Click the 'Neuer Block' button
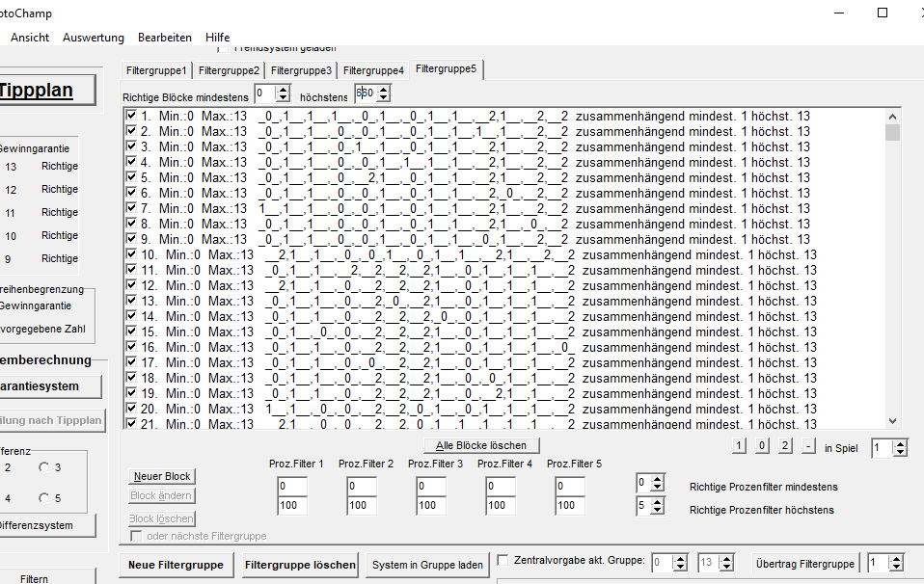The height and width of the screenshot is (584, 924). [162, 476]
